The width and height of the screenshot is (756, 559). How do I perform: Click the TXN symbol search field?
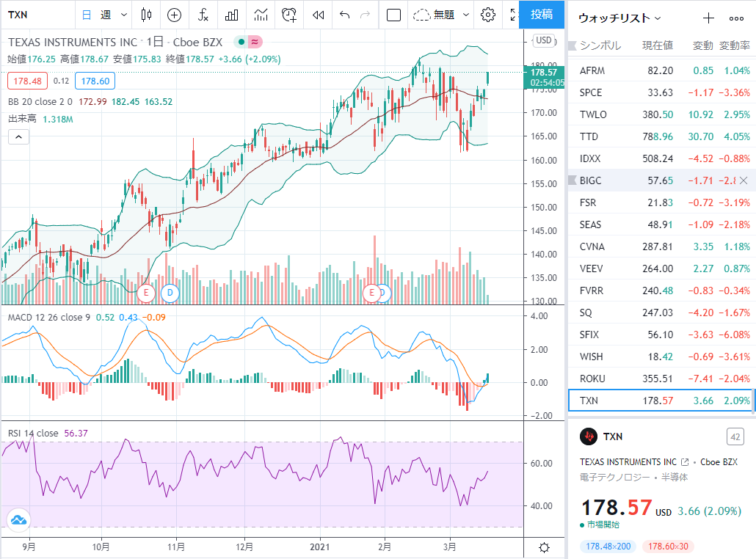click(37, 15)
